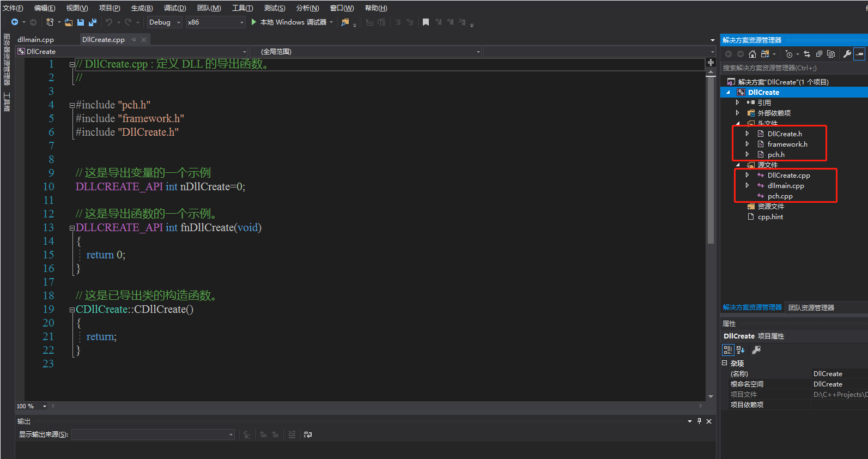Pin the Output panel with auto-hide pushpin
Screen dimensions: 868x459
pyautogui.click(x=699, y=421)
